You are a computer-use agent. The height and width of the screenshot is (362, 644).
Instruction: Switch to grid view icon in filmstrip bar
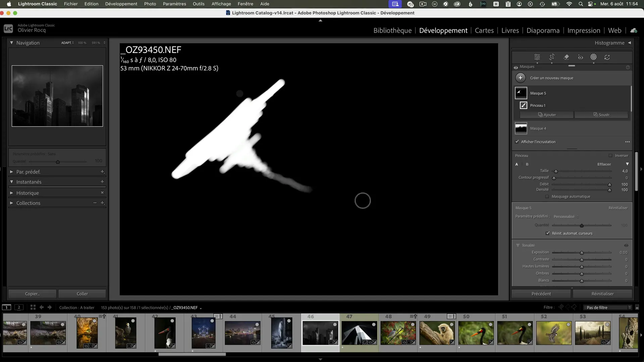point(33,307)
